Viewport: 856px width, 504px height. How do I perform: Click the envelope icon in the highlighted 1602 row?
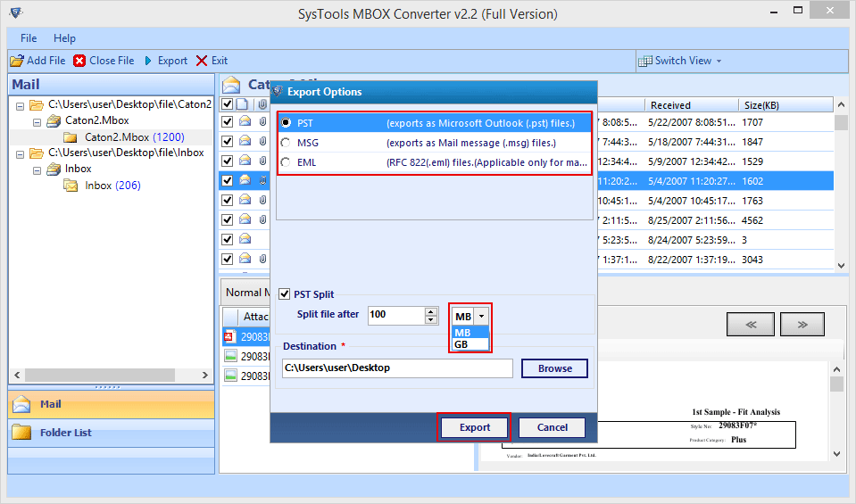click(x=245, y=180)
